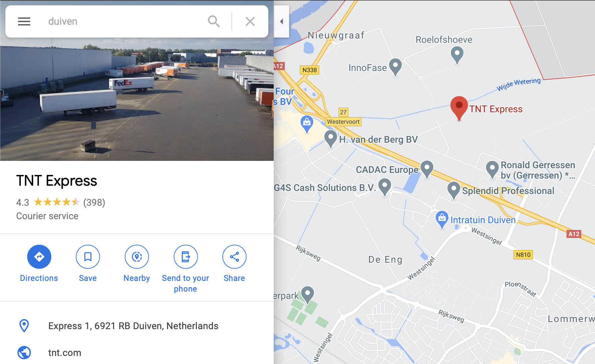595x364 pixels.
Task: Click the Express 1 Duiven address
Action: point(133,326)
